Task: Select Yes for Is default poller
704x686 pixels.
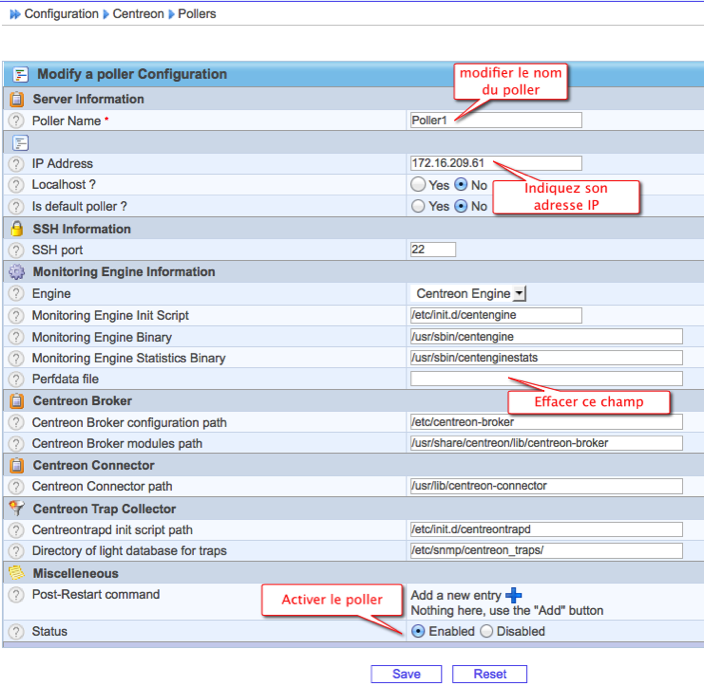Action: tap(418, 207)
